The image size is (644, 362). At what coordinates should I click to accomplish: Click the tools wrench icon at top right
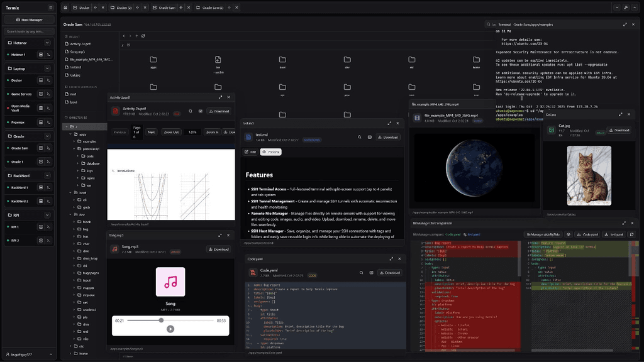point(626,8)
